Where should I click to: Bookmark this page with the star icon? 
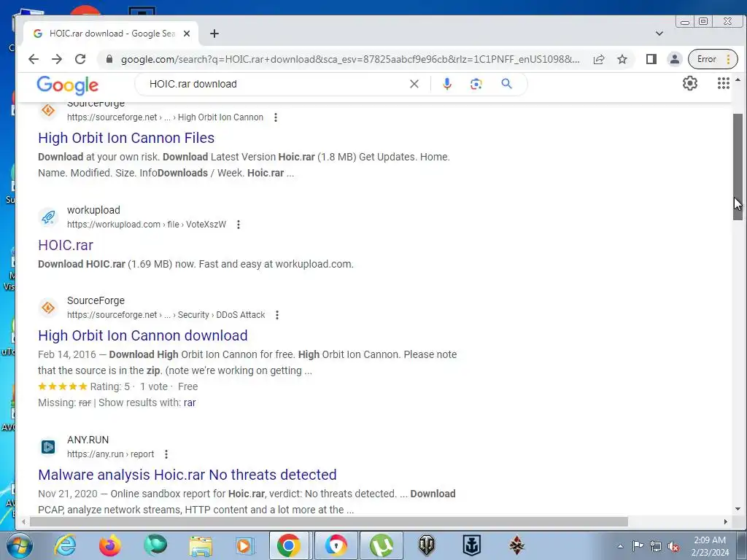pos(622,59)
